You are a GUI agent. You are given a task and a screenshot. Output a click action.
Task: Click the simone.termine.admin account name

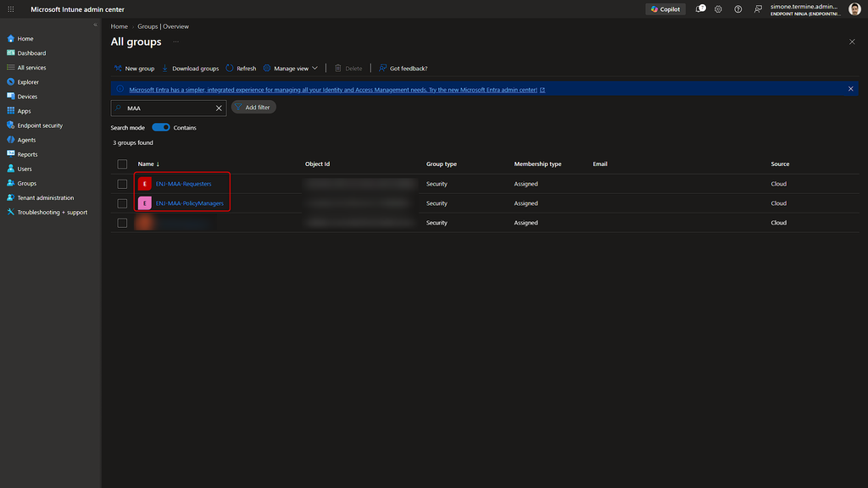click(804, 7)
